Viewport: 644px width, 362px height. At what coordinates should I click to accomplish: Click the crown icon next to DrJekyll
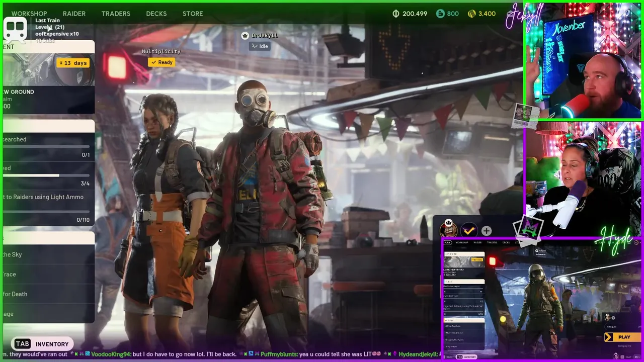[245, 35]
